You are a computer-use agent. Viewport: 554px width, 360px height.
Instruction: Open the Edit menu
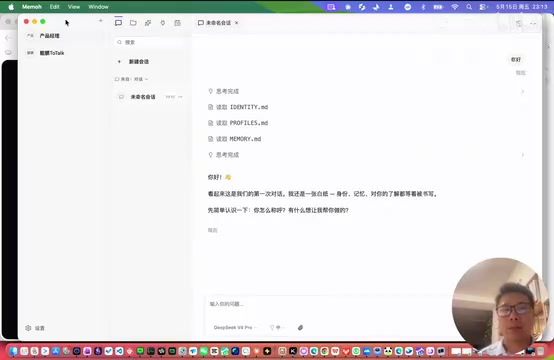(x=54, y=7)
